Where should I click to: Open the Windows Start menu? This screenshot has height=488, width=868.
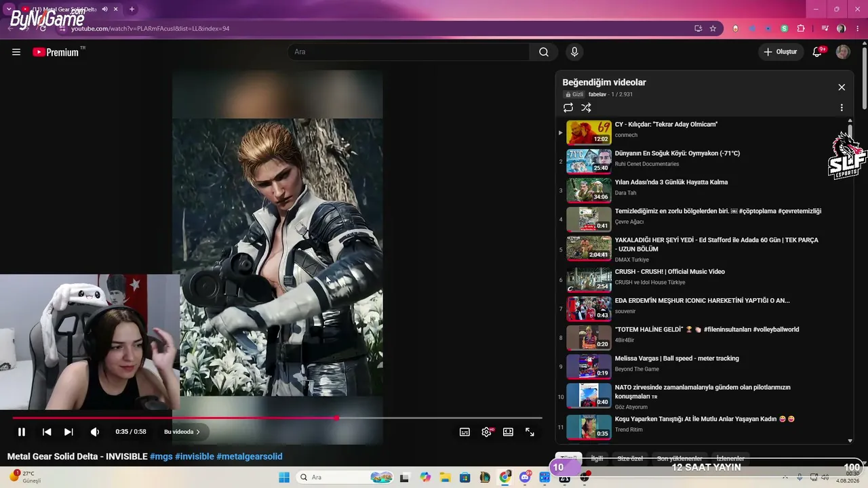click(284, 477)
